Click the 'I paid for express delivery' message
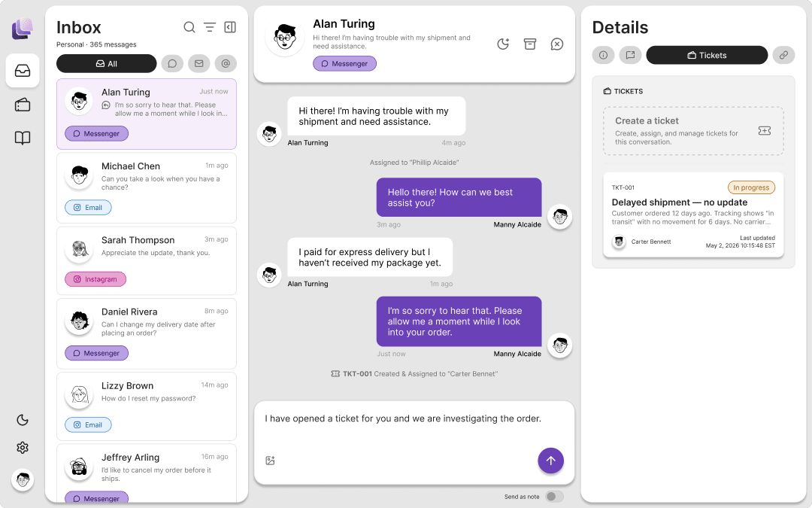 [370, 257]
